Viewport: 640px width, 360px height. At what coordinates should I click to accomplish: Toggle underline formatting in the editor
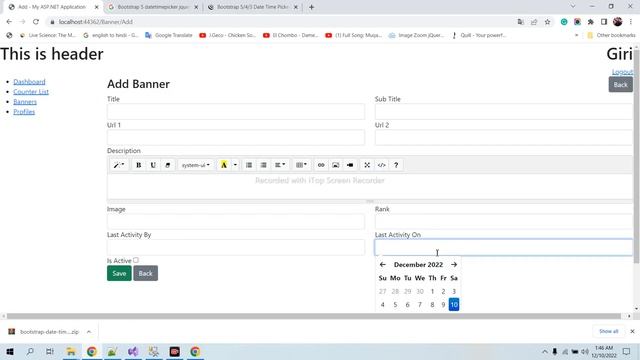coord(153,165)
